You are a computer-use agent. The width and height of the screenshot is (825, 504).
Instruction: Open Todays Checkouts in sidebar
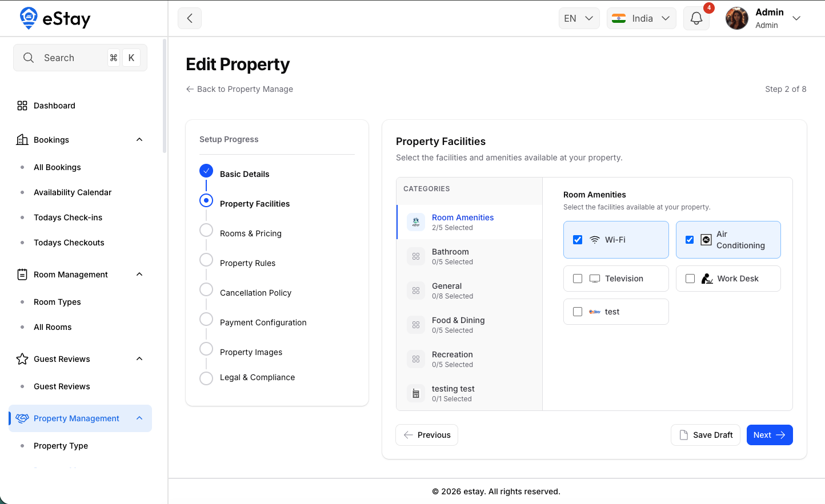click(69, 243)
